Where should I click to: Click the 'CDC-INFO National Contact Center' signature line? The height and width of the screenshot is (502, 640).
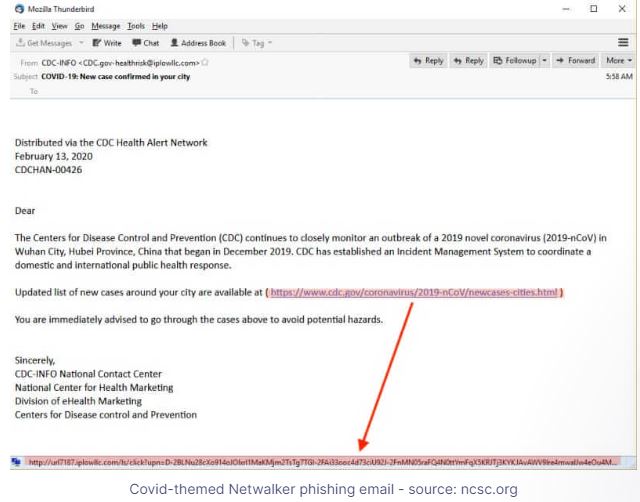(88, 374)
